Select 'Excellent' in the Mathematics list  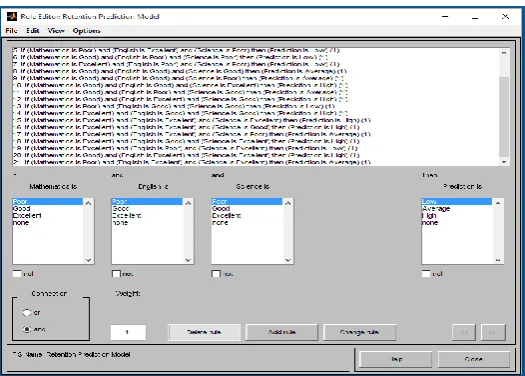point(48,216)
